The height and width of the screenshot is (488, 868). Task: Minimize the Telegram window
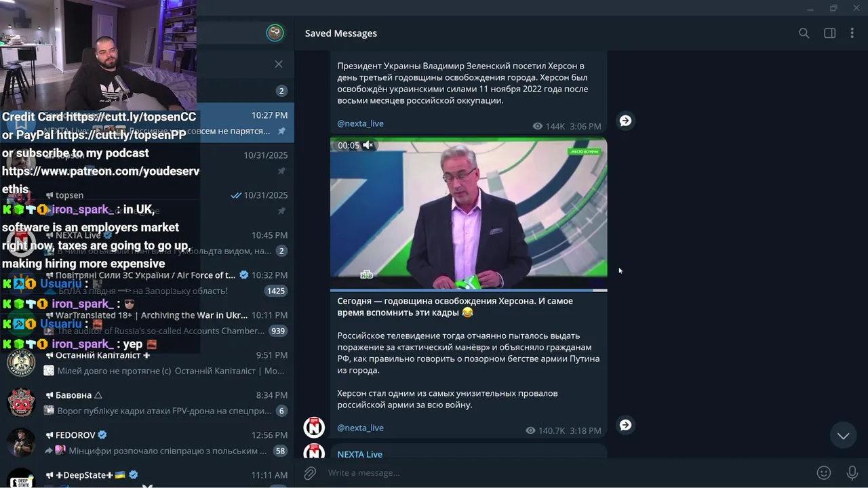click(x=810, y=8)
